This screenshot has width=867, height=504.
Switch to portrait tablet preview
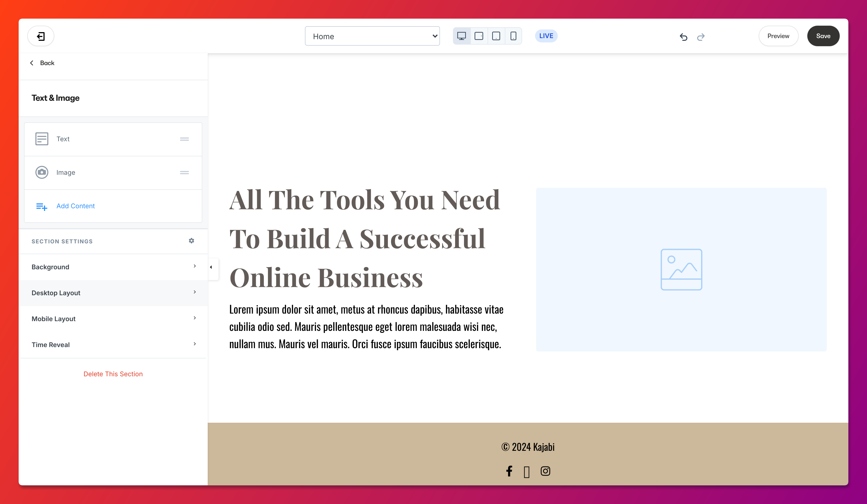496,36
